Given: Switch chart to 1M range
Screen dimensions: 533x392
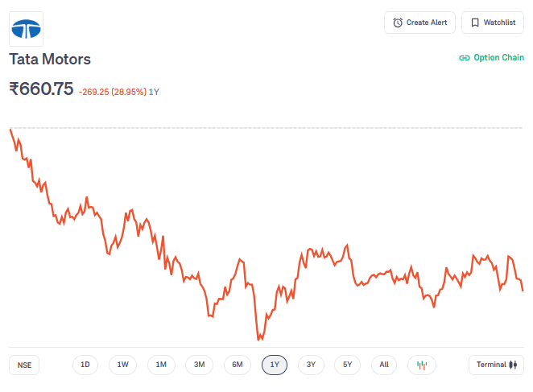Looking at the screenshot, I should point(161,365).
